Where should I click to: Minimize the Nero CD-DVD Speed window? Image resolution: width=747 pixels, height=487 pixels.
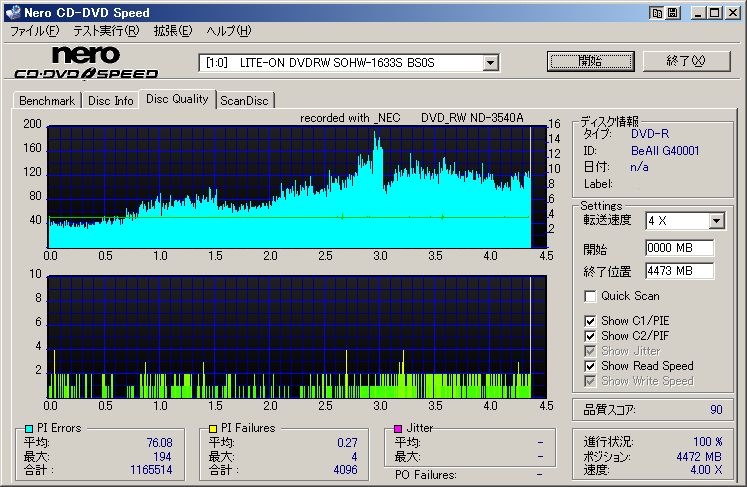[x=698, y=13]
